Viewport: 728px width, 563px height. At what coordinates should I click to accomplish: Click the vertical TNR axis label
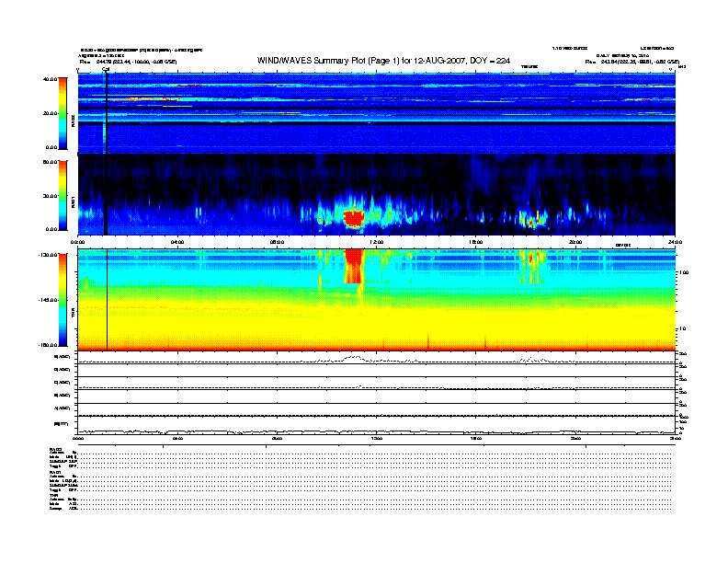pyautogui.click(x=73, y=314)
